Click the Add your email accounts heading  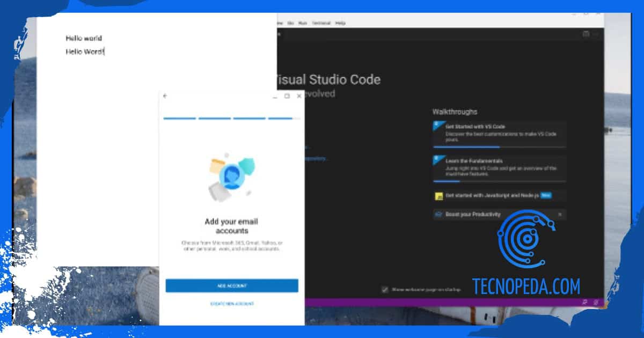click(232, 226)
